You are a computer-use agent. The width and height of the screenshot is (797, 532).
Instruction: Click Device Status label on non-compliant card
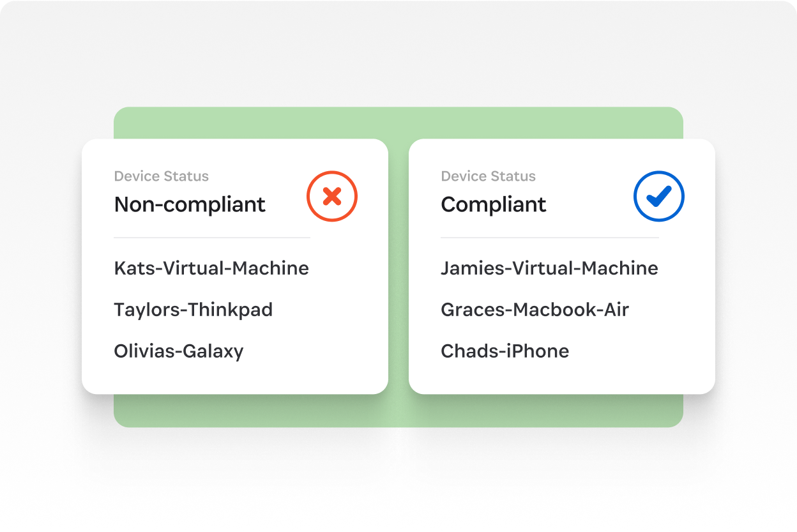pyautogui.click(x=162, y=176)
